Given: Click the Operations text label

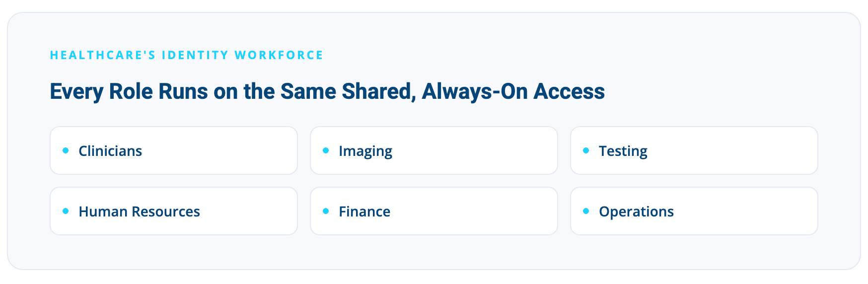Looking at the screenshot, I should (637, 213).
